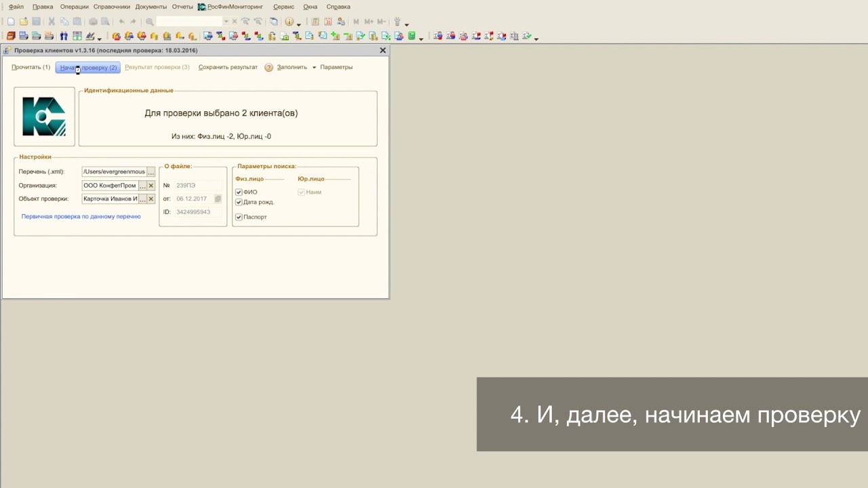868x488 pixels.
Task: Open the Правка menu
Action: tap(43, 7)
